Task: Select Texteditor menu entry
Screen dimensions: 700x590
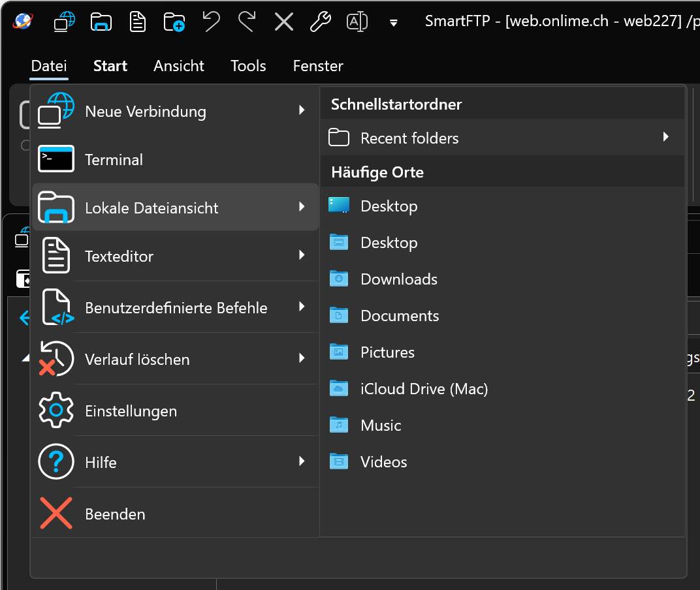Action: click(176, 256)
